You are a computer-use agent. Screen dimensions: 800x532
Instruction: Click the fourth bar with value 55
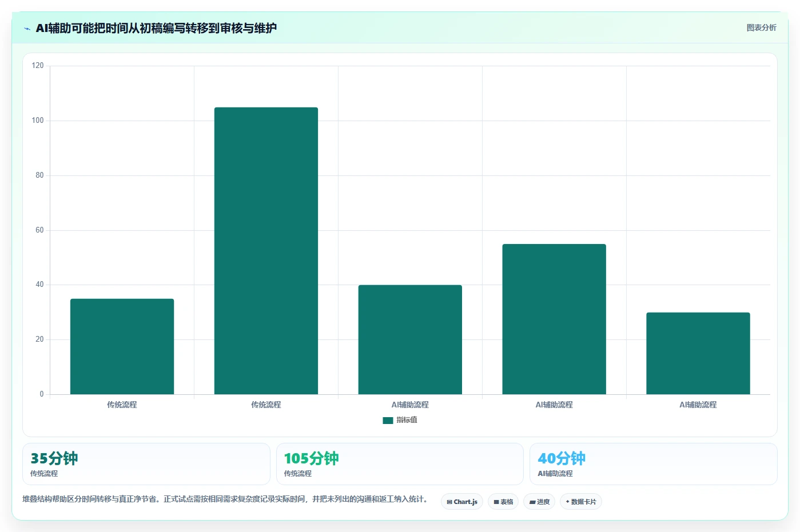pos(554,319)
